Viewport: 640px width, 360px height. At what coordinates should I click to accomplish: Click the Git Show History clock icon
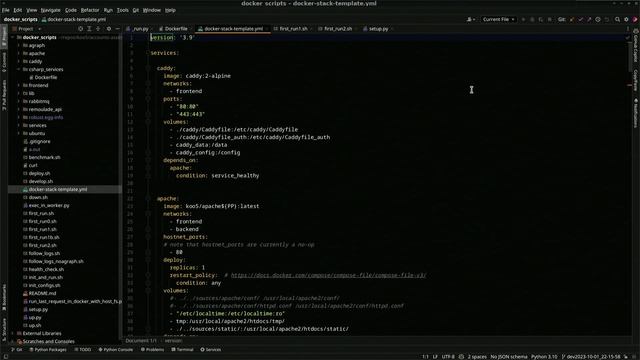[598, 19]
